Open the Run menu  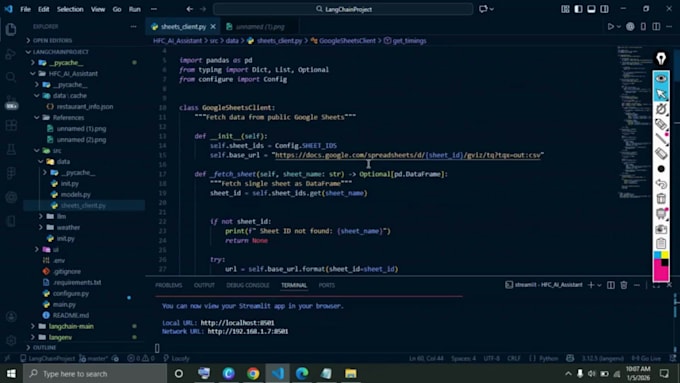pos(134,9)
